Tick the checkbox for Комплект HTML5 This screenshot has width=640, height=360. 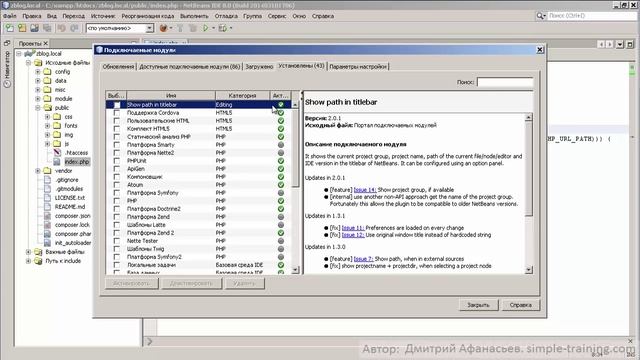point(117,129)
